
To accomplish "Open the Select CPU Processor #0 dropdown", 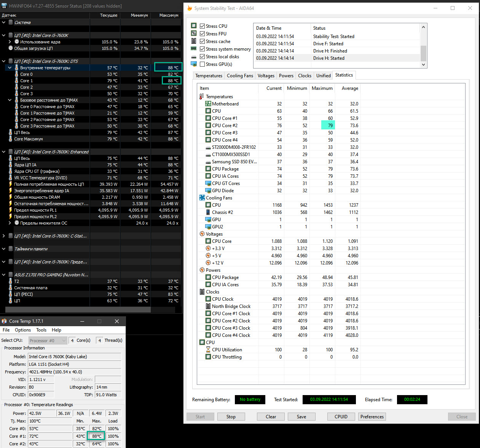I will click(x=48, y=340).
